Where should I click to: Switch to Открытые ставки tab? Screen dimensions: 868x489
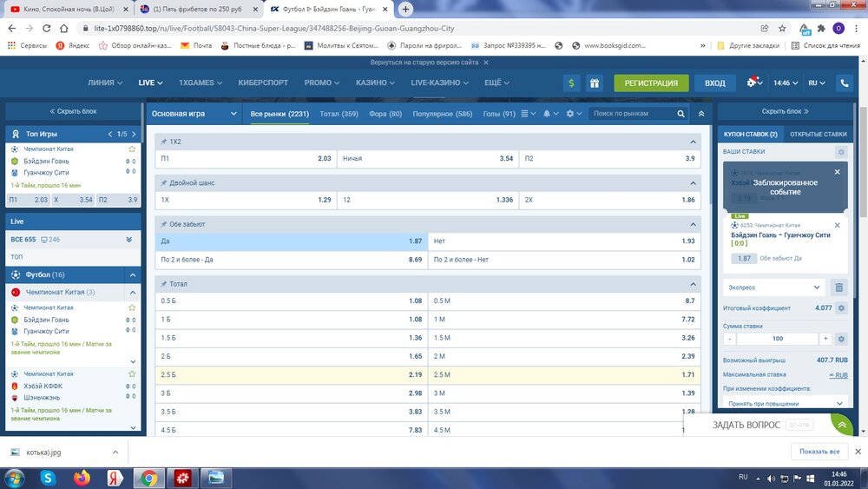(x=819, y=134)
